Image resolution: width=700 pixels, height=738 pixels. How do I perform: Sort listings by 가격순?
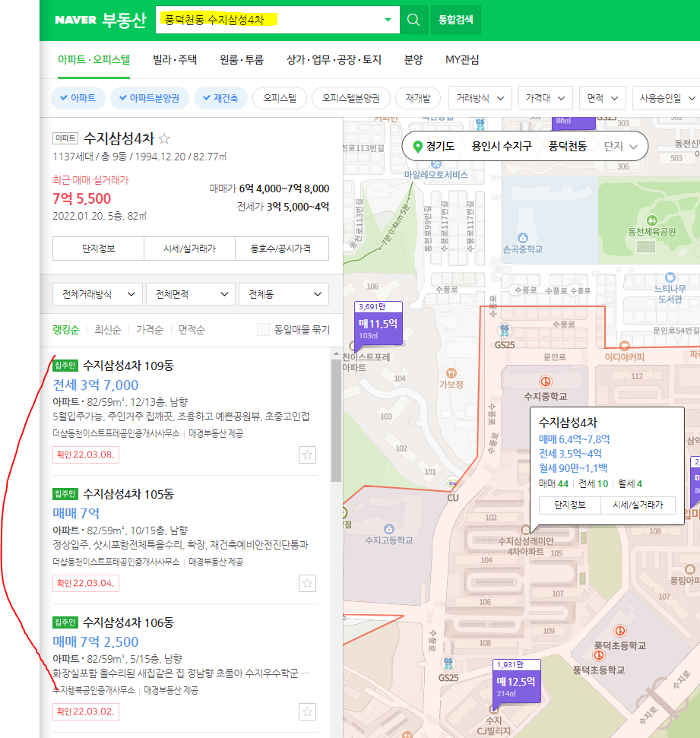[x=150, y=329]
